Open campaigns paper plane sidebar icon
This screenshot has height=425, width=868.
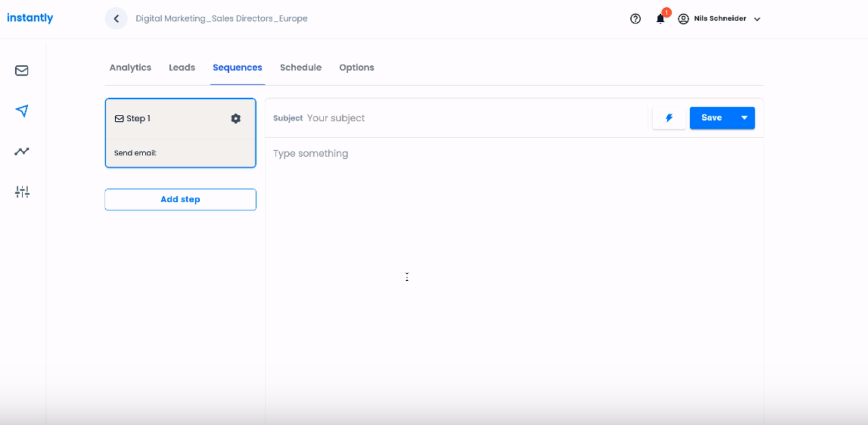pyautogui.click(x=22, y=111)
